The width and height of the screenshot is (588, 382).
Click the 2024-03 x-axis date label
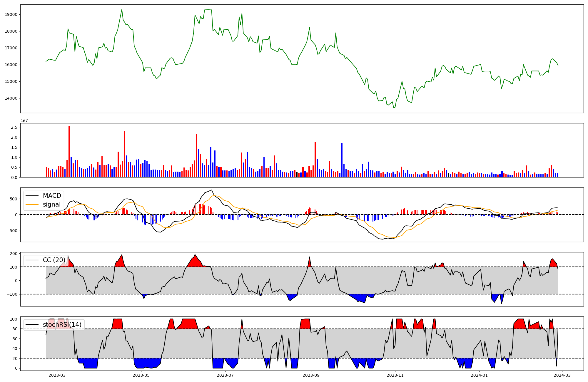click(562, 375)
